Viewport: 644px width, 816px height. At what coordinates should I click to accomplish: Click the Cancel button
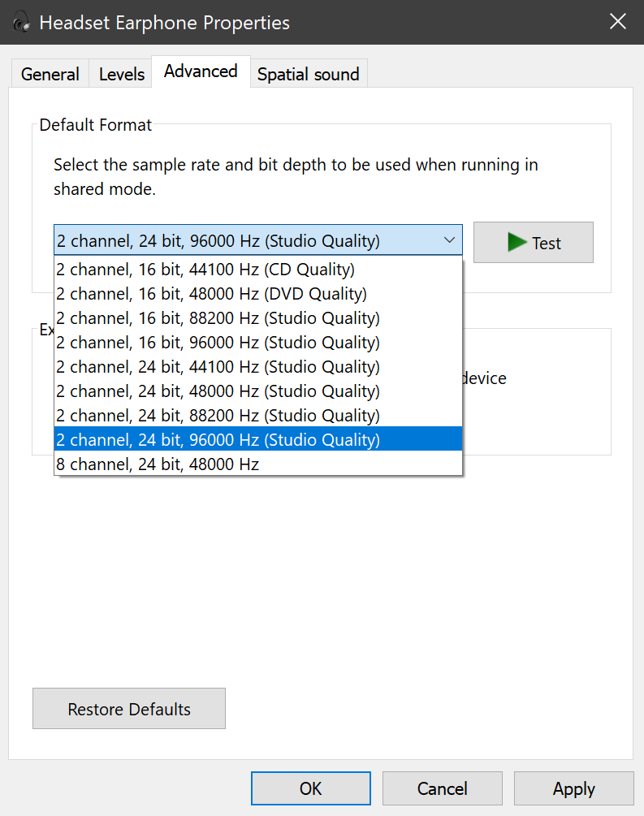[x=443, y=788]
